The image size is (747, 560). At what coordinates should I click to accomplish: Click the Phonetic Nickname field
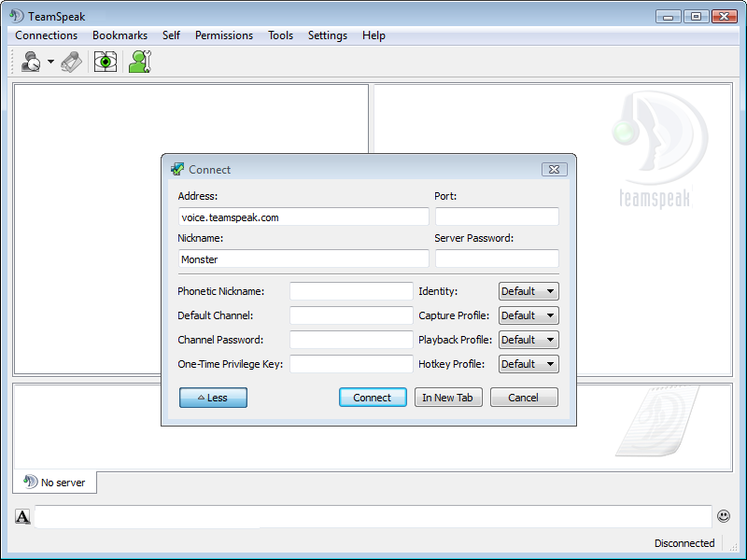click(x=351, y=291)
